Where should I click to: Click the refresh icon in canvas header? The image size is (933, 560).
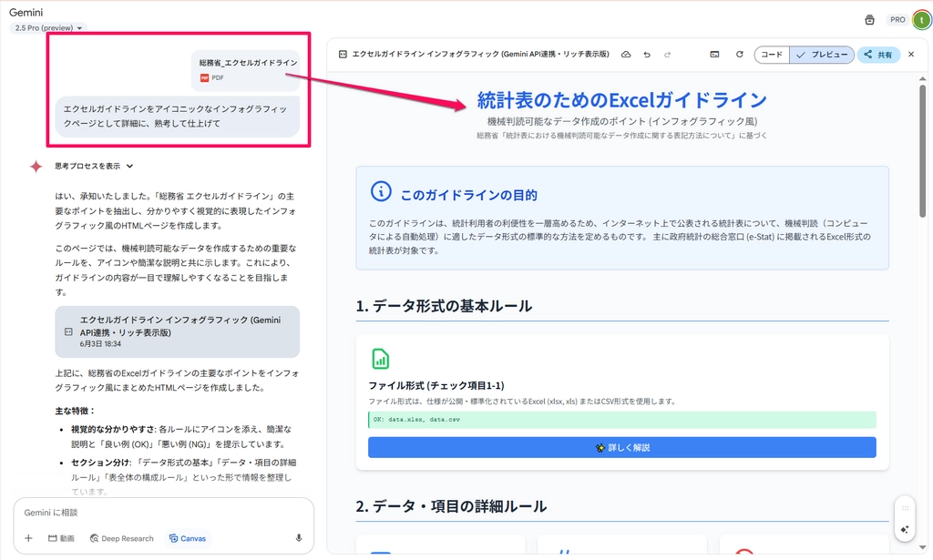(x=740, y=54)
